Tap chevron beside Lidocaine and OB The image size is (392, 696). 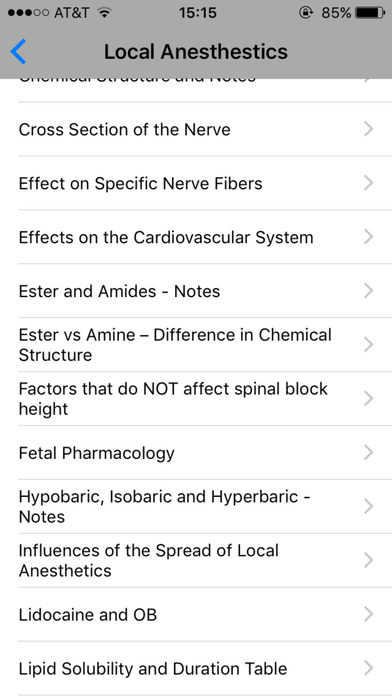368,614
